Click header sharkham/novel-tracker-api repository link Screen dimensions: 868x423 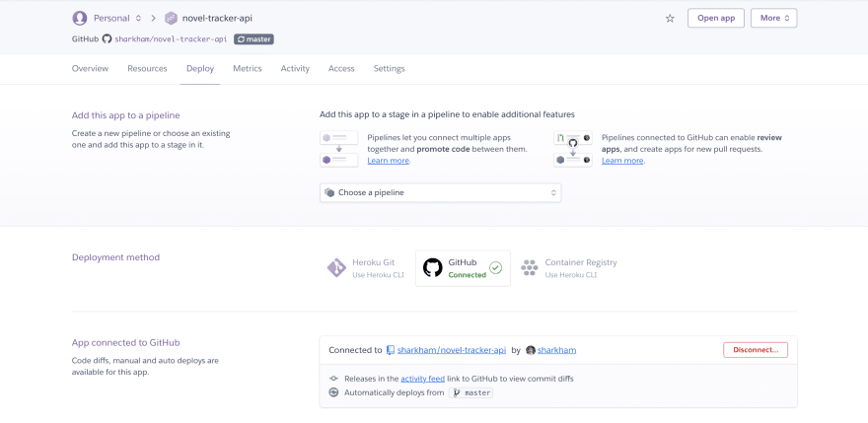click(x=171, y=39)
